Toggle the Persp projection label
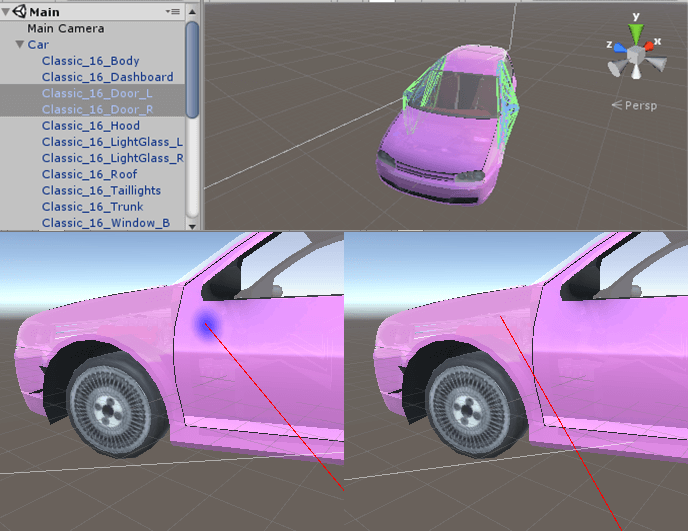 click(x=634, y=106)
